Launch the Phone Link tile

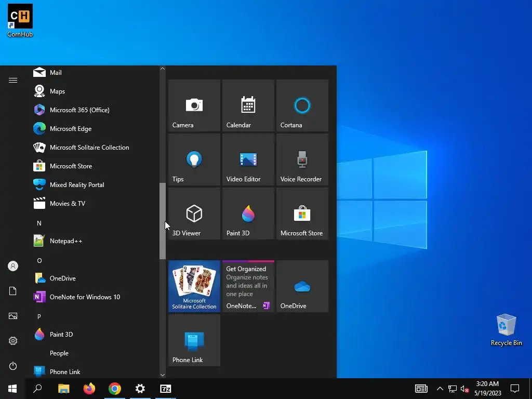coord(194,340)
